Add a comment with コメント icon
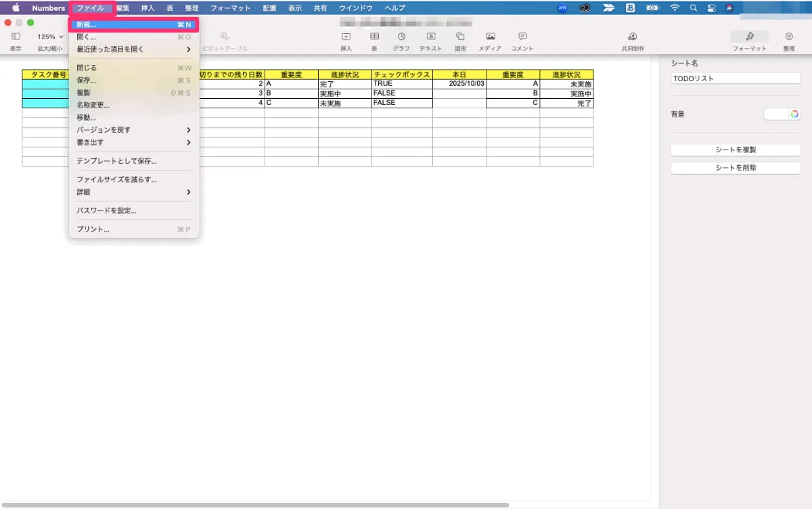The width and height of the screenshot is (812, 509). coord(522,37)
